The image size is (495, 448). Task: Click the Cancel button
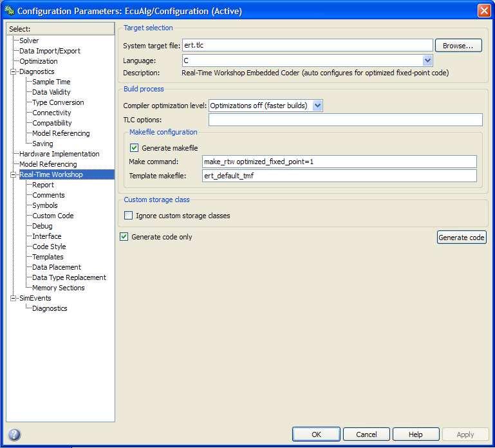(x=366, y=434)
